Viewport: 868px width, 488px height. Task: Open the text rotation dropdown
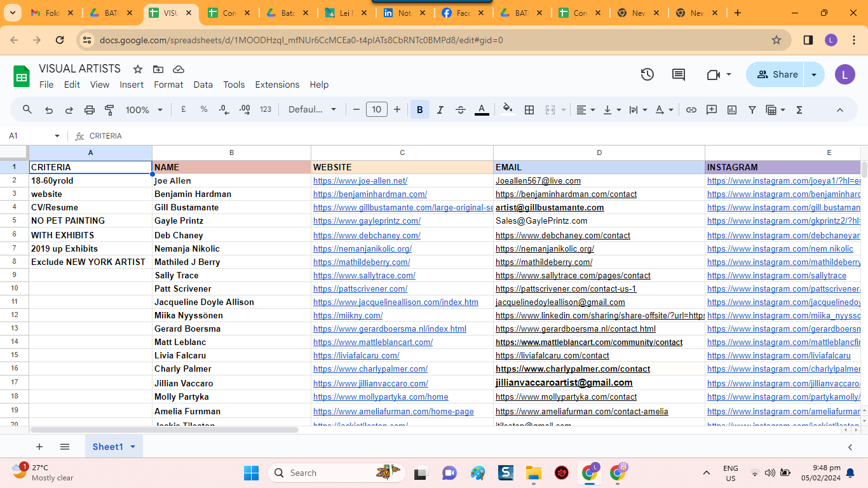pyautogui.click(x=664, y=109)
